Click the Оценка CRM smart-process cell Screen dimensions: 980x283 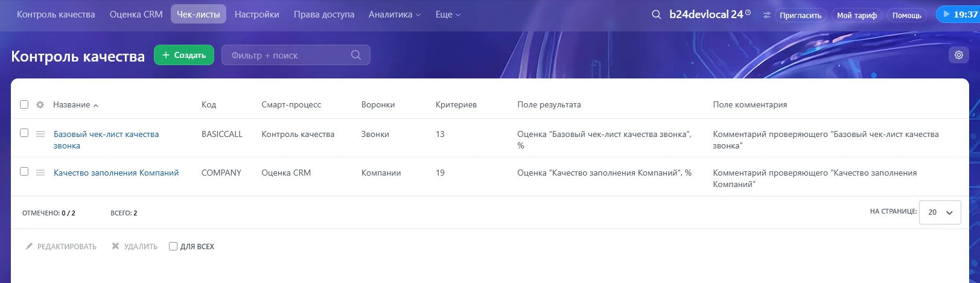coord(286,173)
